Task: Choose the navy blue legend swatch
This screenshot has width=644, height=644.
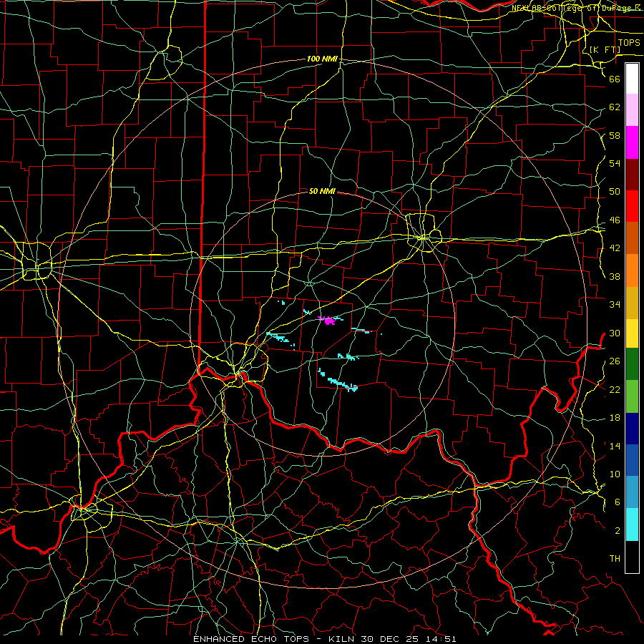Action: click(632, 429)
